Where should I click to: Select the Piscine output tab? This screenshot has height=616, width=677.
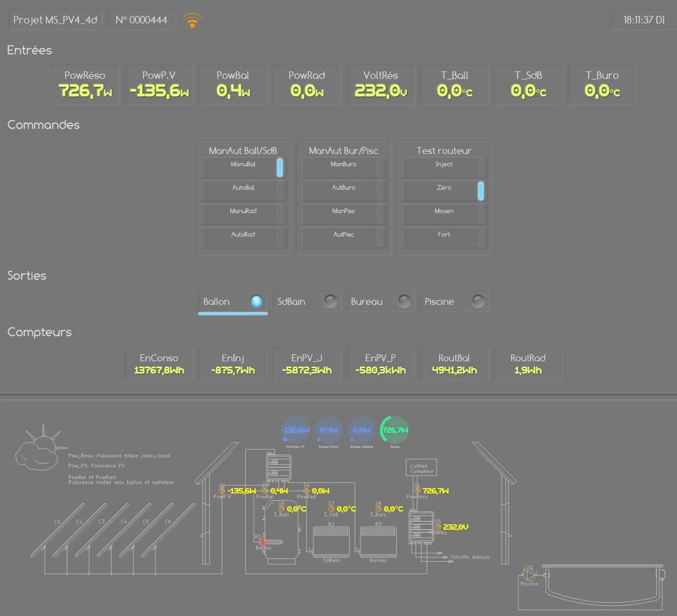pos(454,302)
